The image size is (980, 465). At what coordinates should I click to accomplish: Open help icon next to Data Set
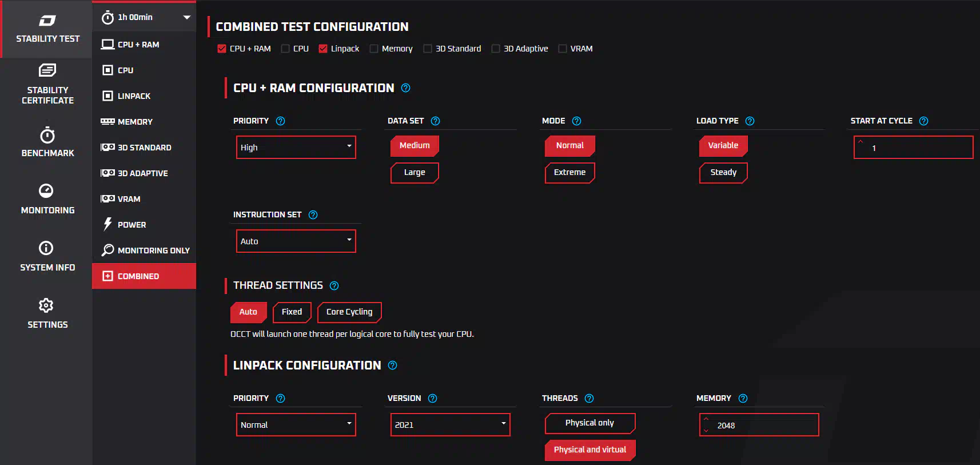tap(436, 121)
